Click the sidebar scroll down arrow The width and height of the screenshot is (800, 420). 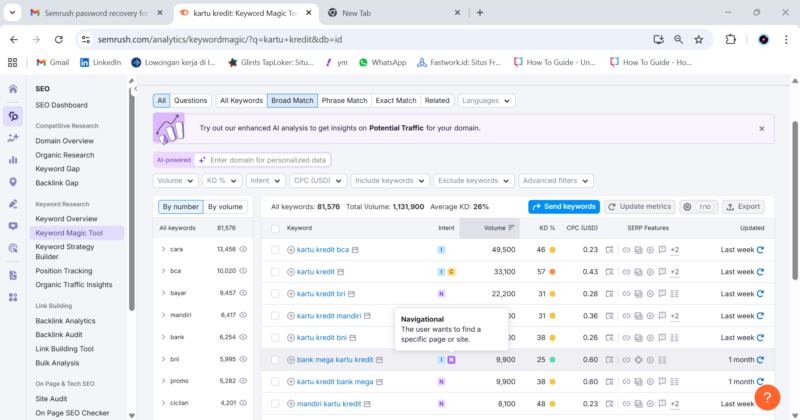tap(132, 415)
